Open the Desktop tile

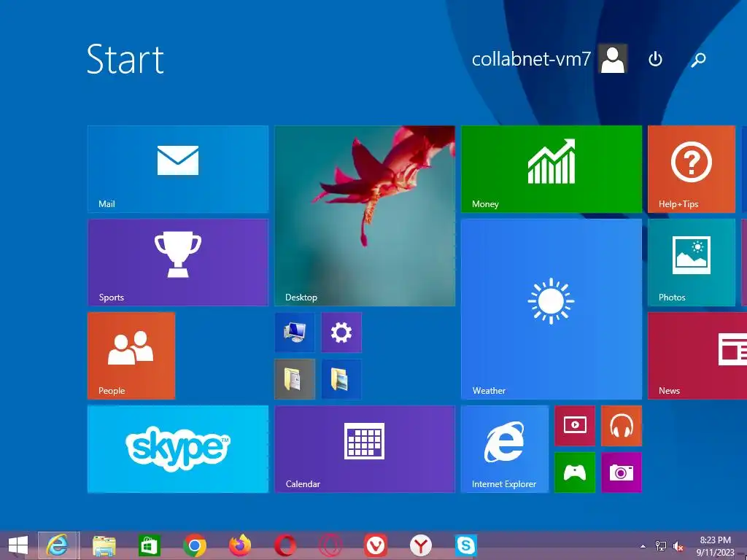365,216
